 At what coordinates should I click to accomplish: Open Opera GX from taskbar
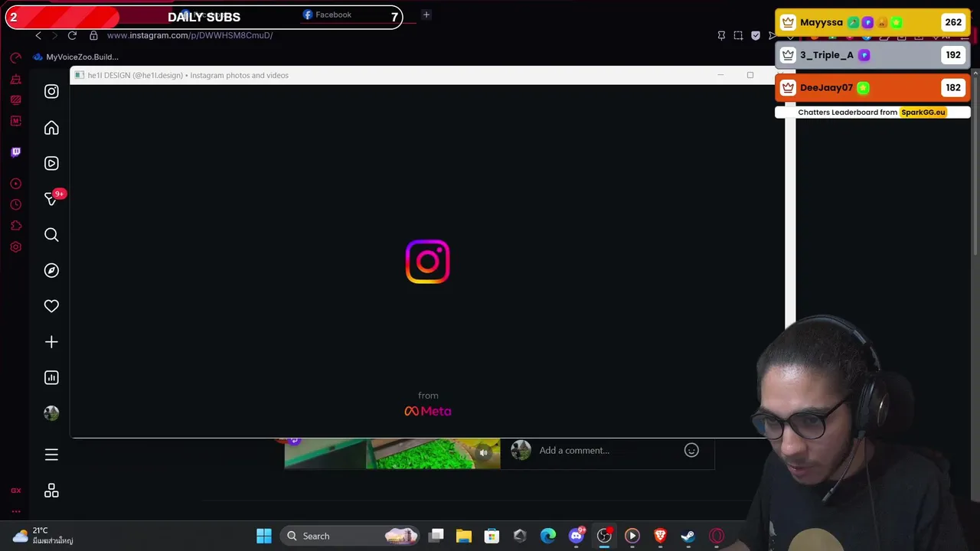717,536
